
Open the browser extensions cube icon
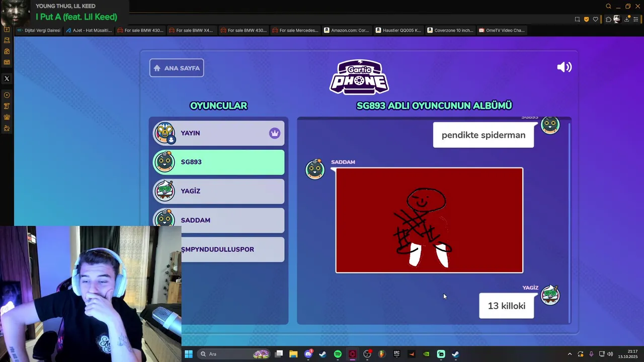(x=608, y=19)
